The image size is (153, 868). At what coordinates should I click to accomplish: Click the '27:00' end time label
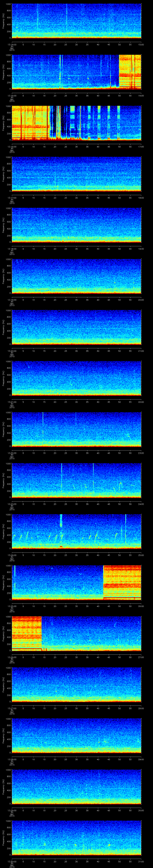[x=141, y=657]
